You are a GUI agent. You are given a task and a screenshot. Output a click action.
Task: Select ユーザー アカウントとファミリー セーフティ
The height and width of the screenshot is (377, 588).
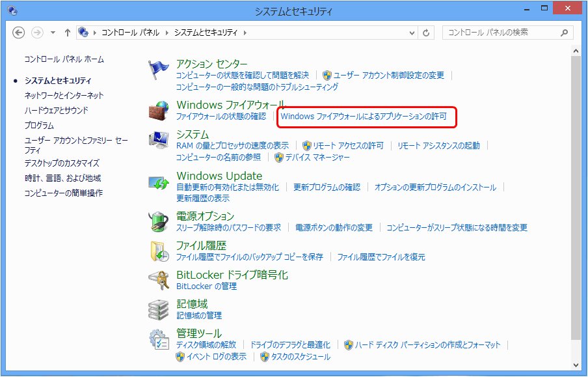(x=76, y=145)
